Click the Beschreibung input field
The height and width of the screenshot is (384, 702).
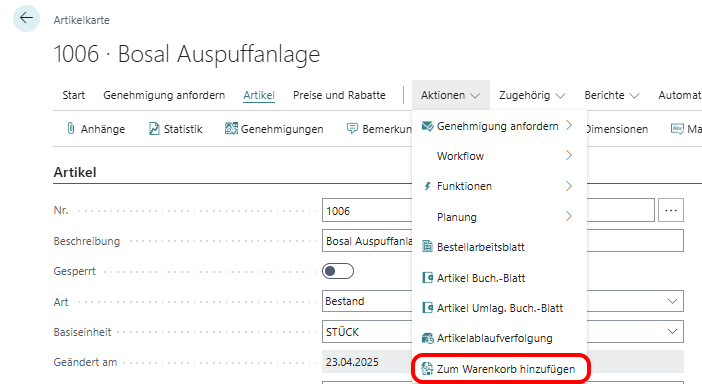click(503, 241)
